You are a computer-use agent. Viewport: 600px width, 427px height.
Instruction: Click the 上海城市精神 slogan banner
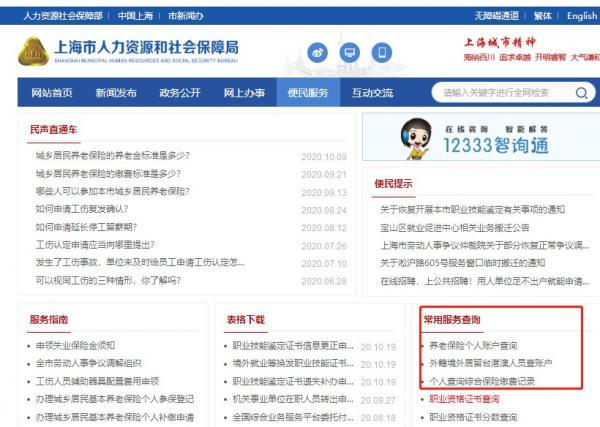tap(531, 49)
